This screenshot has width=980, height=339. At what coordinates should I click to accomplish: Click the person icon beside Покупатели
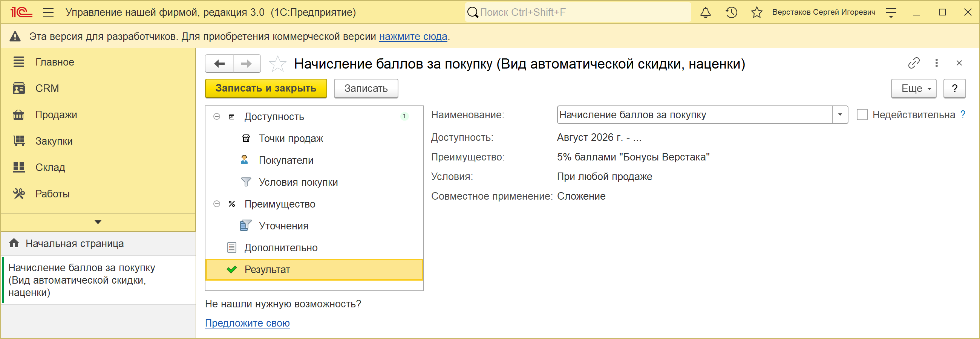click(x=244, y=160)
